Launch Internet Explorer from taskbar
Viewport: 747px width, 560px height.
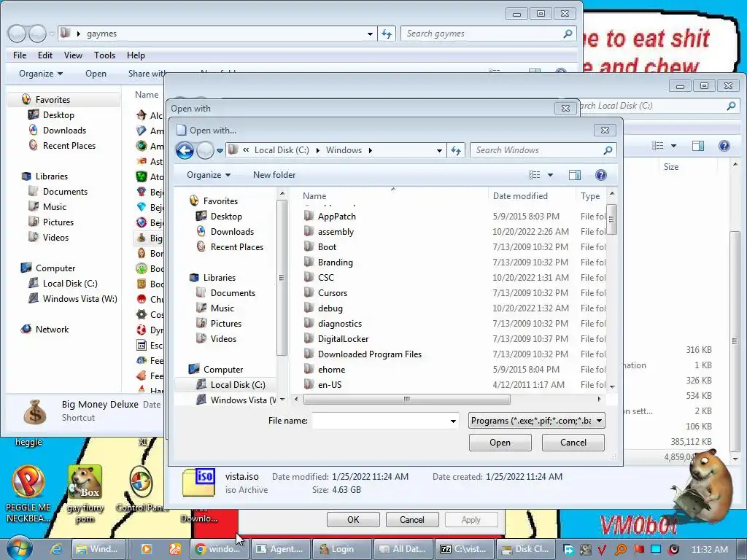(55, 549)
